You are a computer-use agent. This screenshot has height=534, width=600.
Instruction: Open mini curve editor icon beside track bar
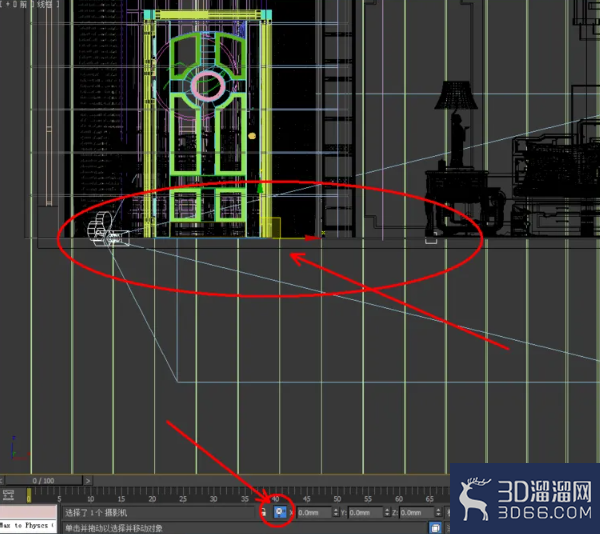pyautogui.click(x=8, y=495)
